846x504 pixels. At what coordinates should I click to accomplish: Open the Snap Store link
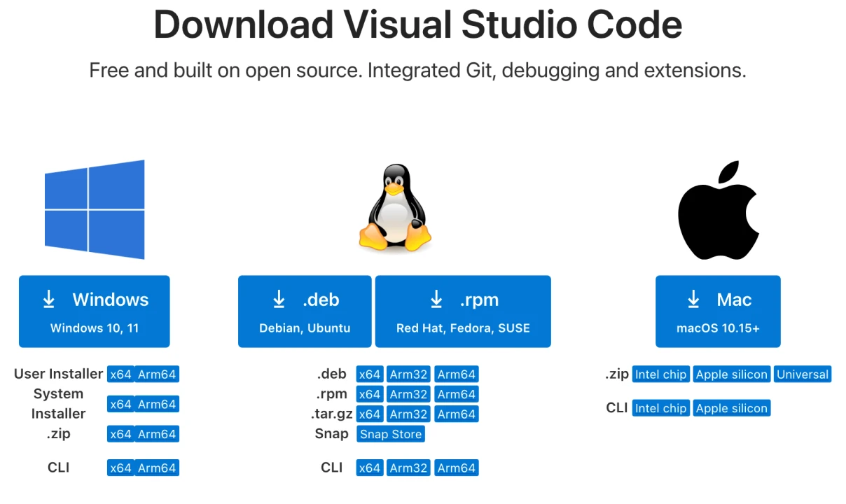coord(391,434)
